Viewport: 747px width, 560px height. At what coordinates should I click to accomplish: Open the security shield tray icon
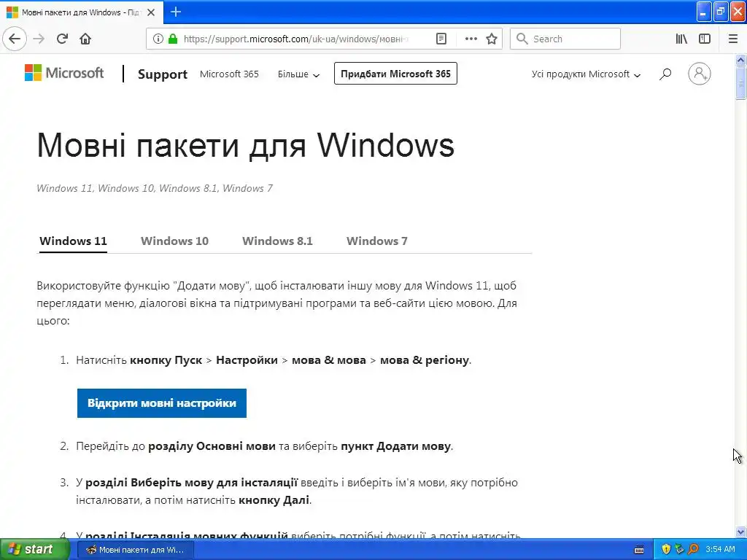tap(666, 549)
